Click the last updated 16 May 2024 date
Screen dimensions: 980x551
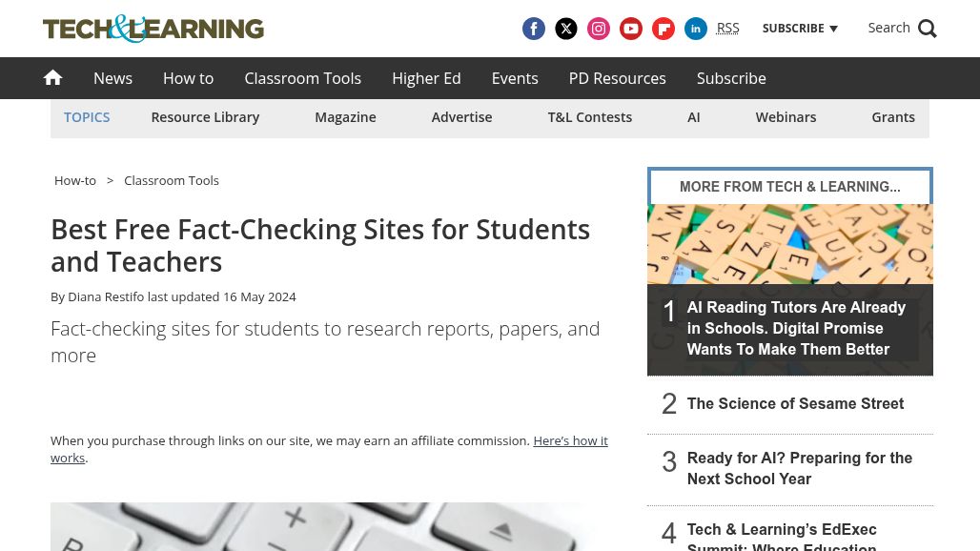pyautogui.click(x=221, y=296)
